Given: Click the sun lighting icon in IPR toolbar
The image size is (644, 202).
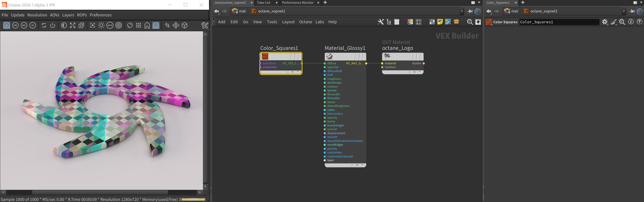Looking at the screenshot, I should click(101, 25).
